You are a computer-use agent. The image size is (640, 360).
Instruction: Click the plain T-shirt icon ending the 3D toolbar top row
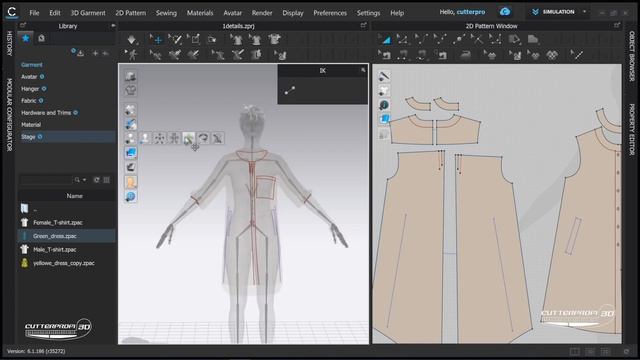(274, 40)
